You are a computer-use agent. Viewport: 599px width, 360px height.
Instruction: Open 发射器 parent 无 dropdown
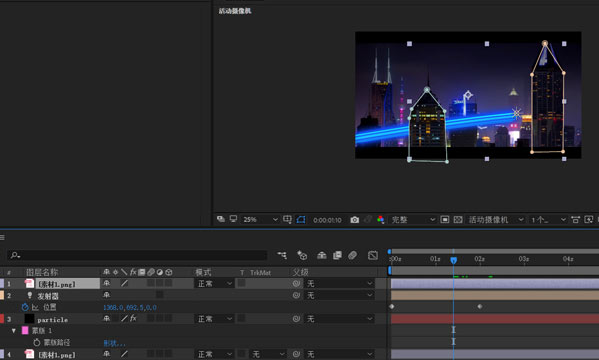point(339,295)
